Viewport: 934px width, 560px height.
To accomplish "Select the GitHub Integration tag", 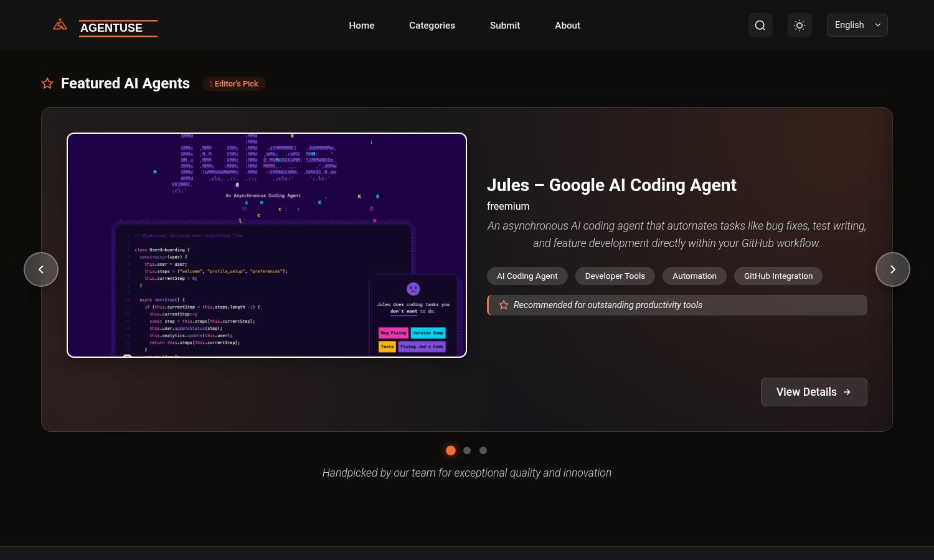I will click(x=778, y=276).
